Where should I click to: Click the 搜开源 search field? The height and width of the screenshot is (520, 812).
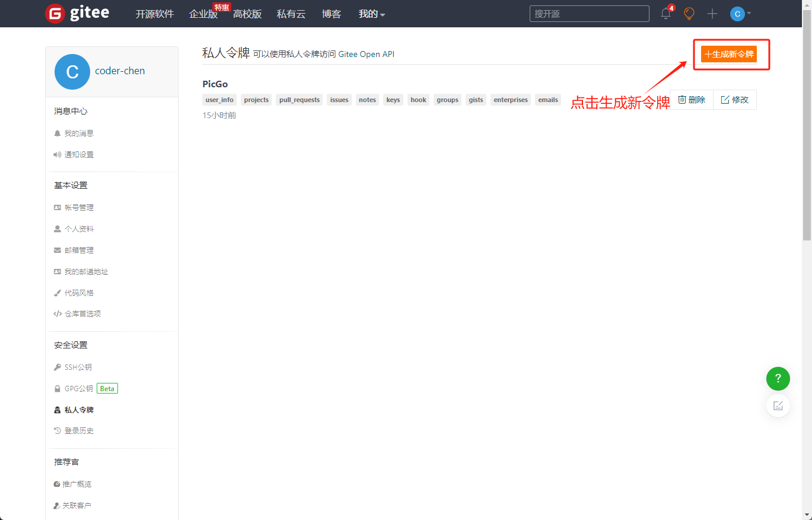590,14
